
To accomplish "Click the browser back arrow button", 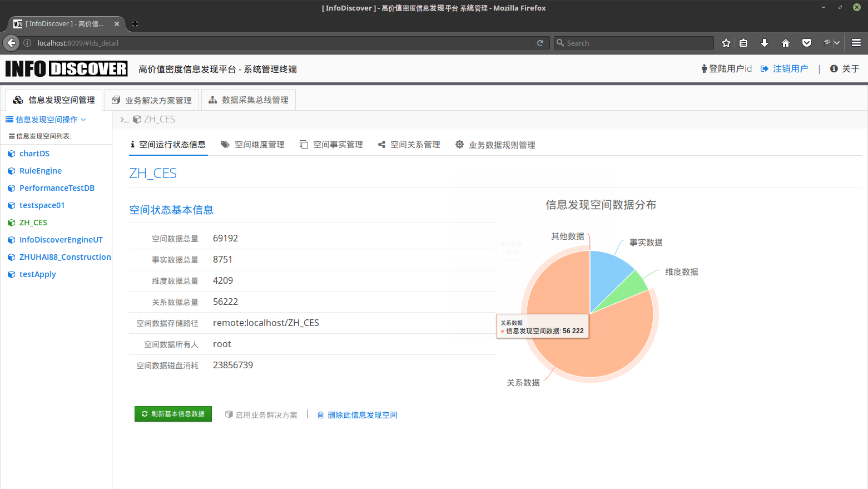I will click(11, 43).
